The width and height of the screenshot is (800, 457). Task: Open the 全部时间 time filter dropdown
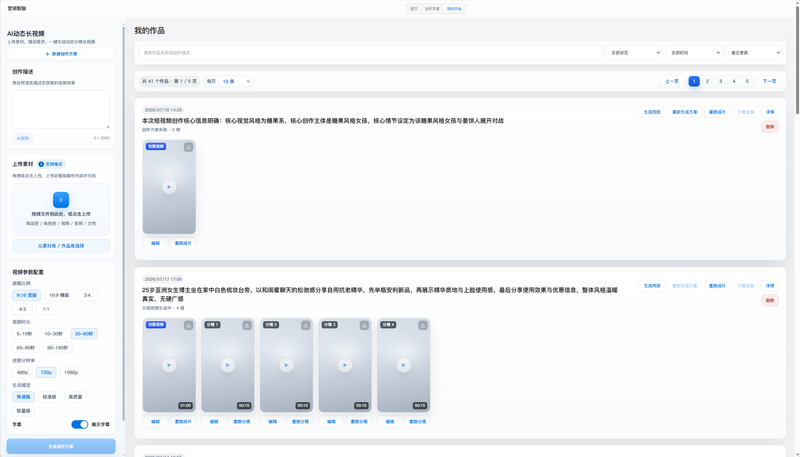coord(693,53)
